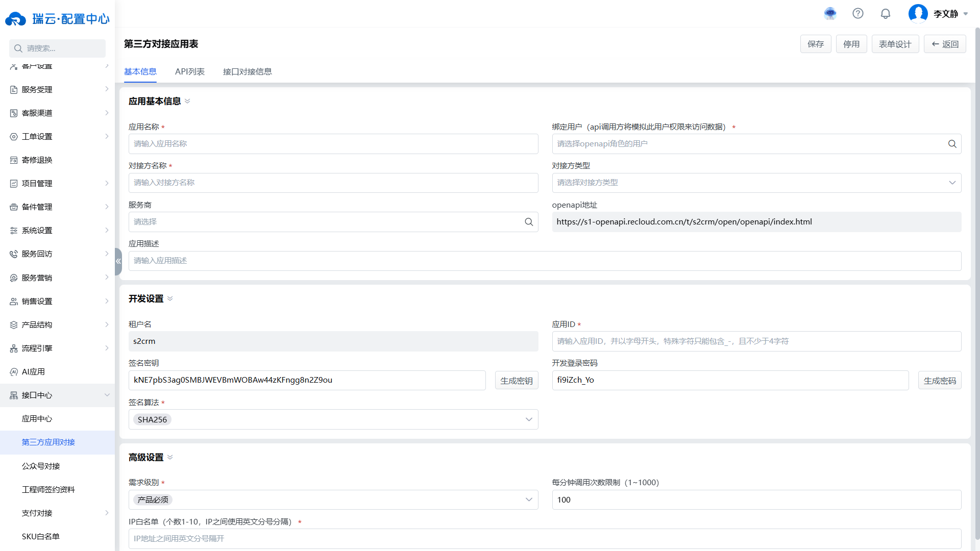Viewport: 980px width, 551px height.
Task: Collapse the 应用基本信息 section
Action: pos(187,101)
